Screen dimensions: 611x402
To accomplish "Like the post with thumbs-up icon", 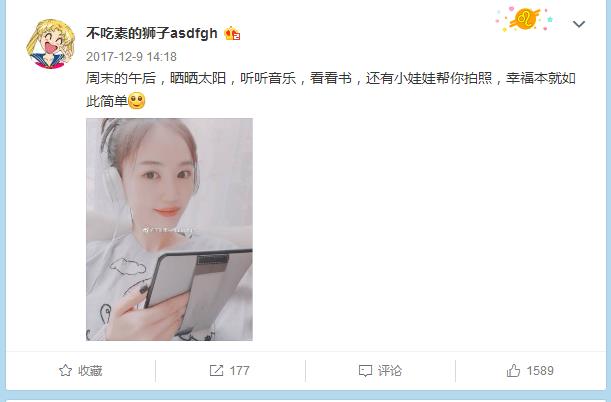I will click(513, 370).
